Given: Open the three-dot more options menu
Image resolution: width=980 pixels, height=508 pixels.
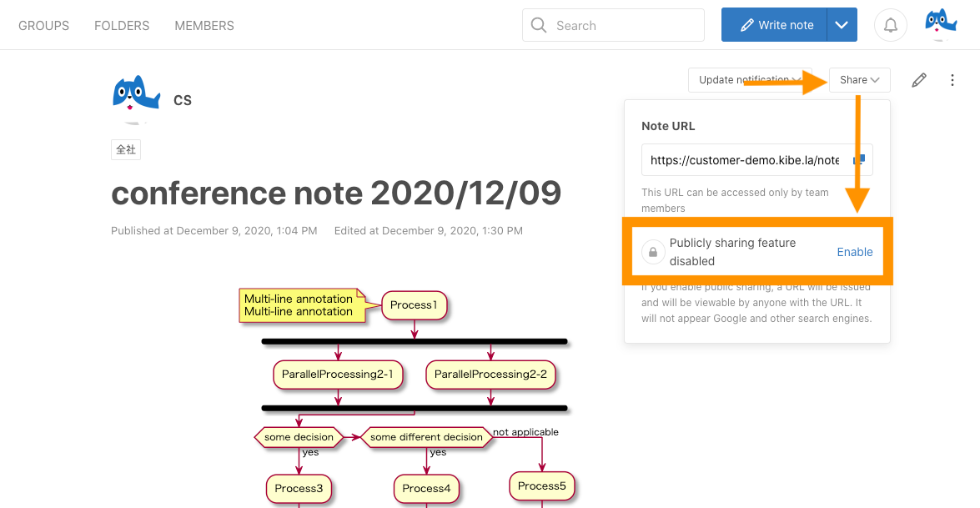Looking at the screenshot, I should point(952,80).
